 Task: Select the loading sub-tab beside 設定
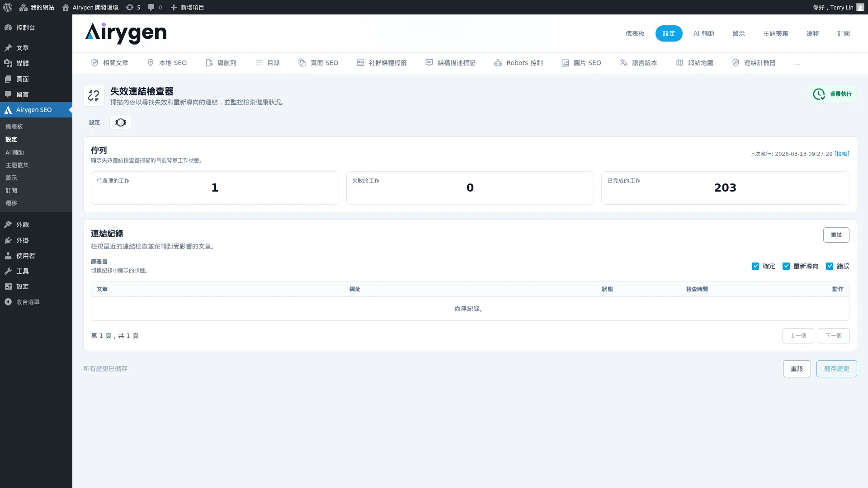121,122
